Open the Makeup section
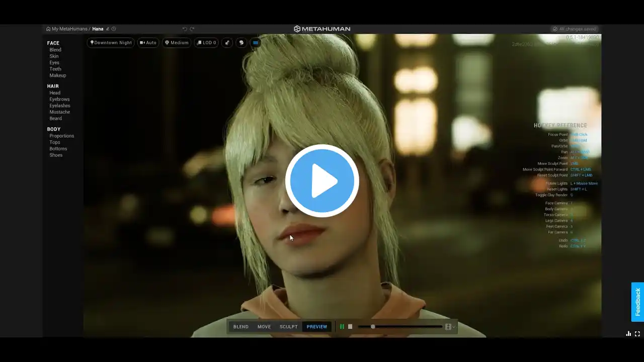 (58, 75)
